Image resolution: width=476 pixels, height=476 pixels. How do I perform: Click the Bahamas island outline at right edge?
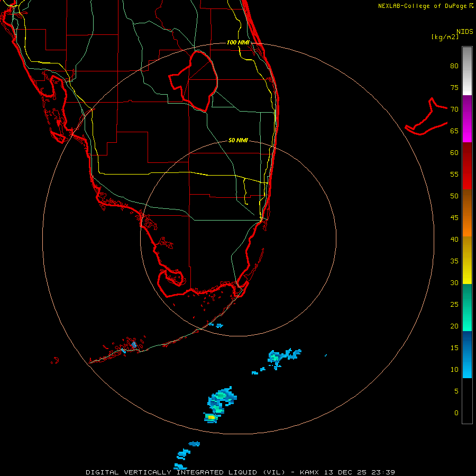[x=426, y=116]
